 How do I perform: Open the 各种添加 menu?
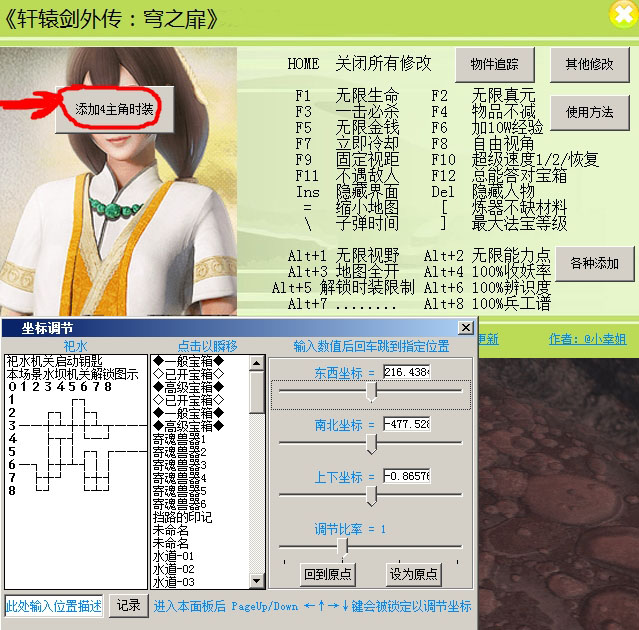[595, 264]
